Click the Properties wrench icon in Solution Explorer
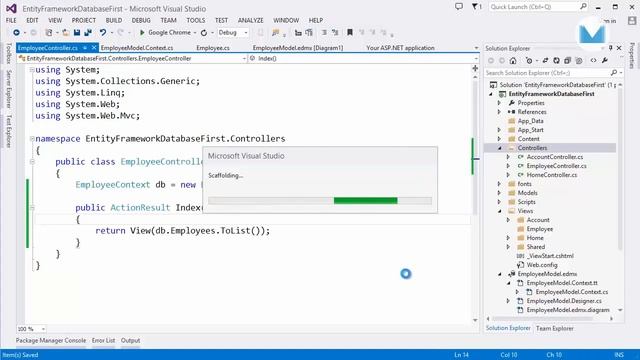Image resolution: width=640 pixels, height=360 pixels. pos(604,60)
